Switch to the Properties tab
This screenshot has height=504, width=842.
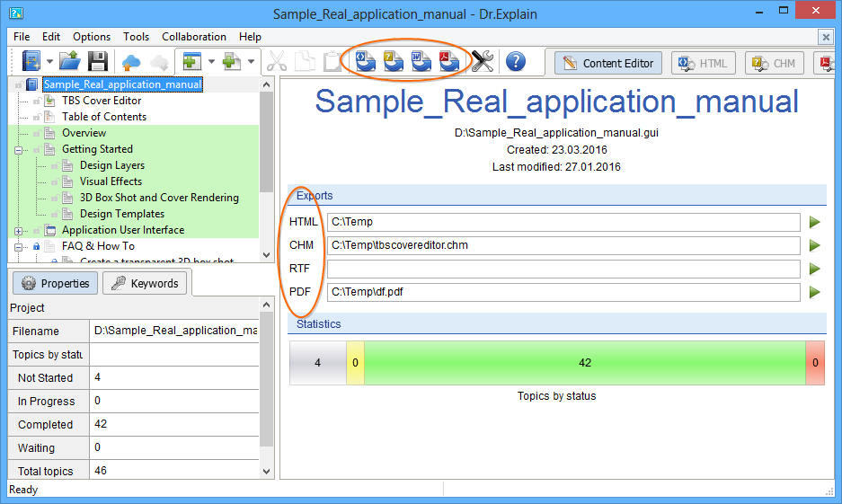tap(56, 283)
